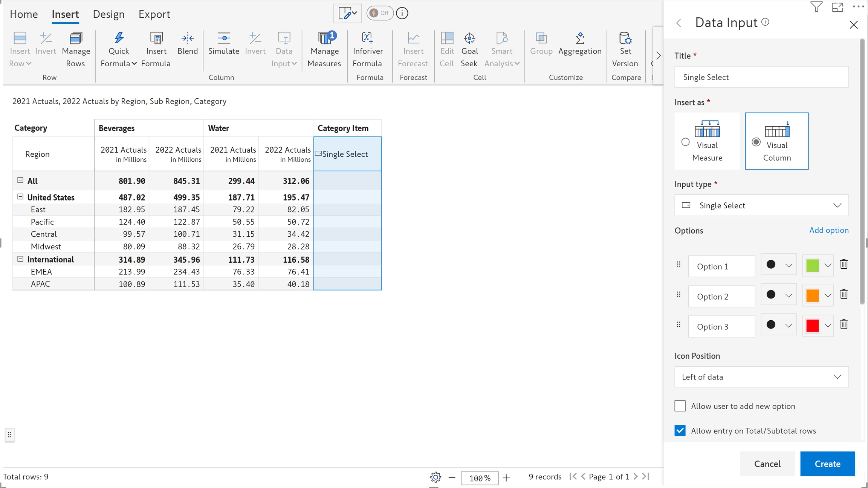Click the Inforiver Formula icon

click(x=367, y=38)
